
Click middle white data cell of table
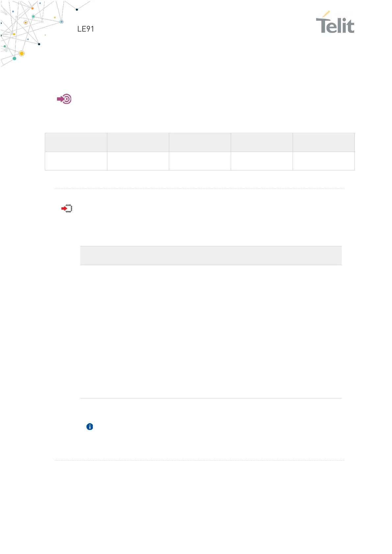coord(200,161)
